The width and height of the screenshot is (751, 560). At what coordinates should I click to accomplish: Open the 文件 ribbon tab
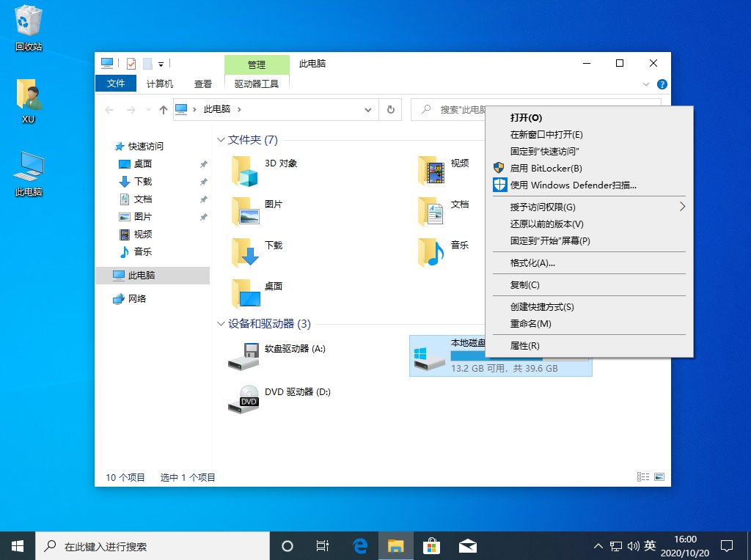coord(116,84)
